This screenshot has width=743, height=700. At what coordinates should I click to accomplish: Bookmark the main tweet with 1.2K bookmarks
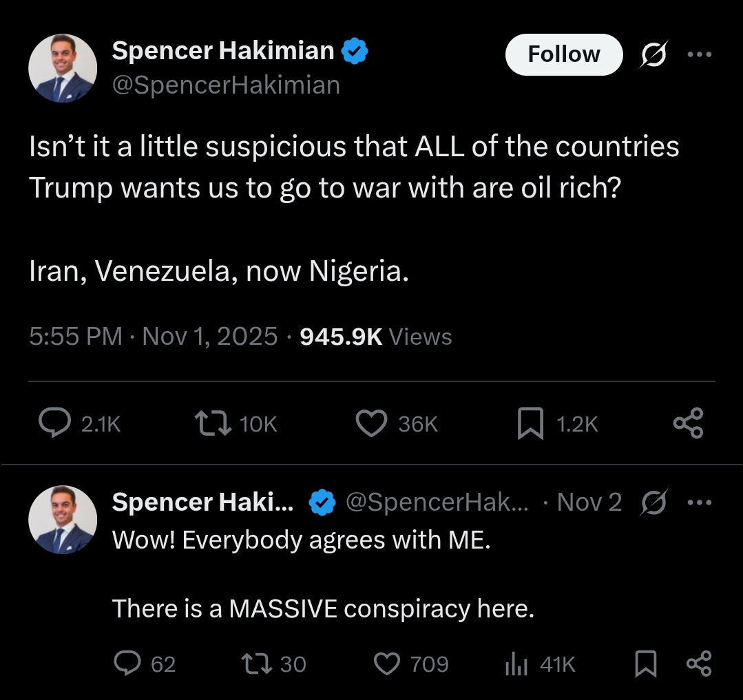(x=530, y=423)
